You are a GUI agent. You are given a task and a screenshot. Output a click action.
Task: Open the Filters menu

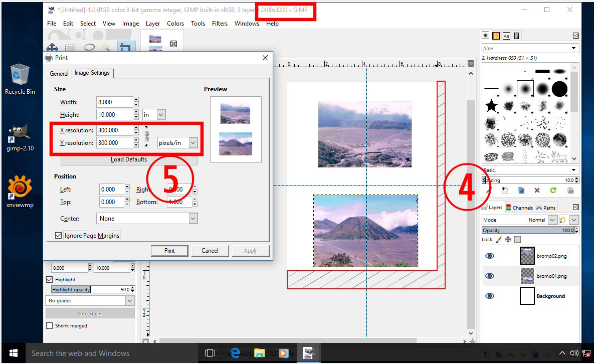(x=220, y=24)
